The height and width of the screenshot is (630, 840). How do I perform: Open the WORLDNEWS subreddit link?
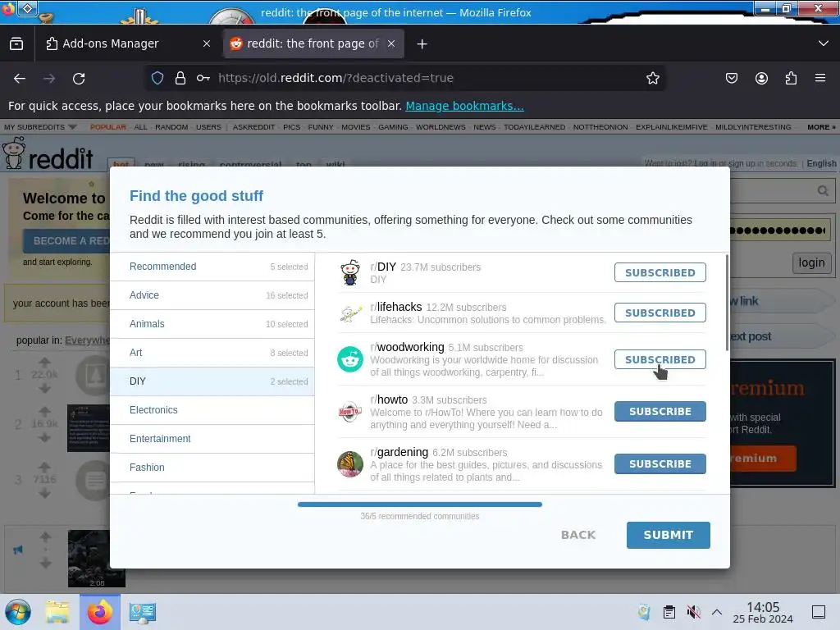(441, 127)
